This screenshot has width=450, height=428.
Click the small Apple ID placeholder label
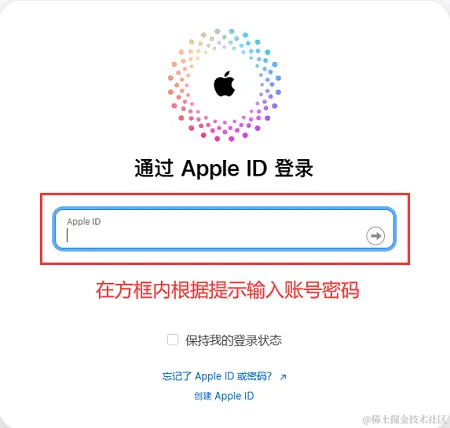click(x=84, y=222)
